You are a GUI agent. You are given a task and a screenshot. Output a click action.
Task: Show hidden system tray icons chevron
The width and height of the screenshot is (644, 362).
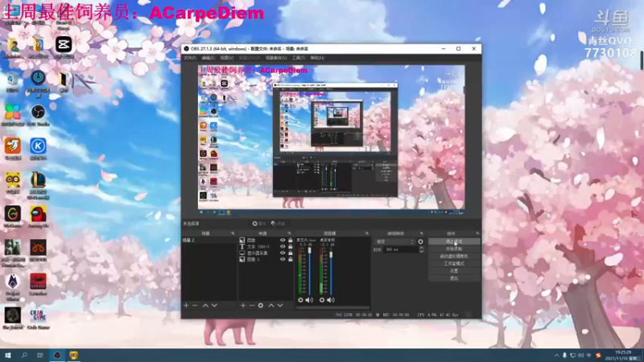click(556, 356)
